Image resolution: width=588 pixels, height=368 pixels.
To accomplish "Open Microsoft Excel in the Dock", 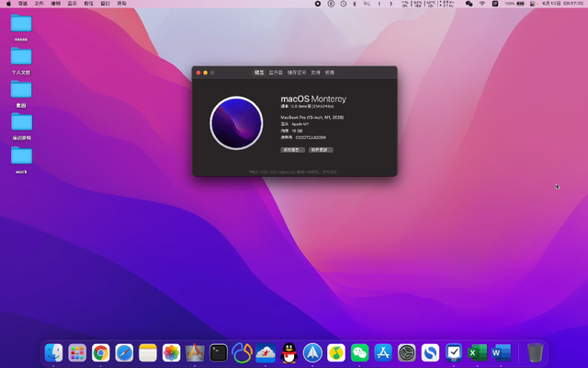I will pyautogui.click(x=478, y=352).
